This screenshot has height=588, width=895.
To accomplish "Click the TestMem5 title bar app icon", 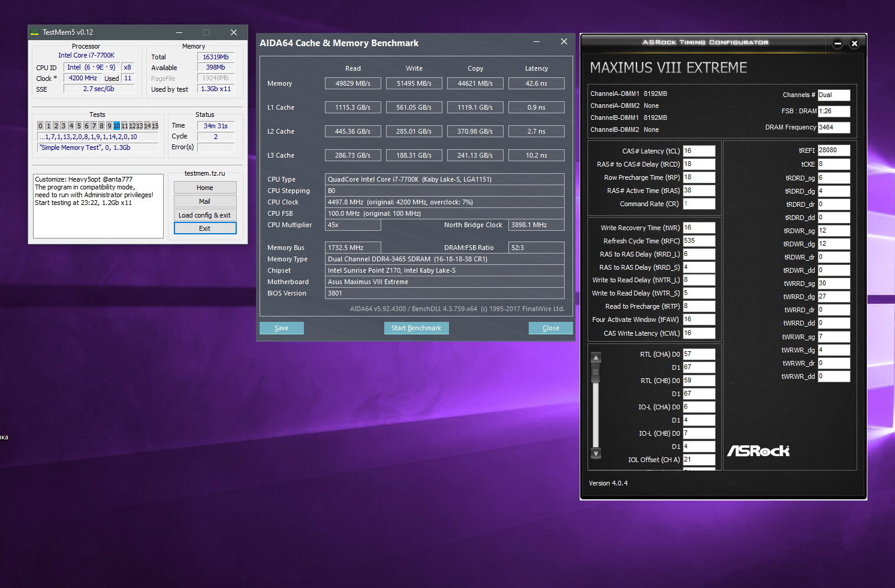I will pyautogui.click(x=35, y=32).
